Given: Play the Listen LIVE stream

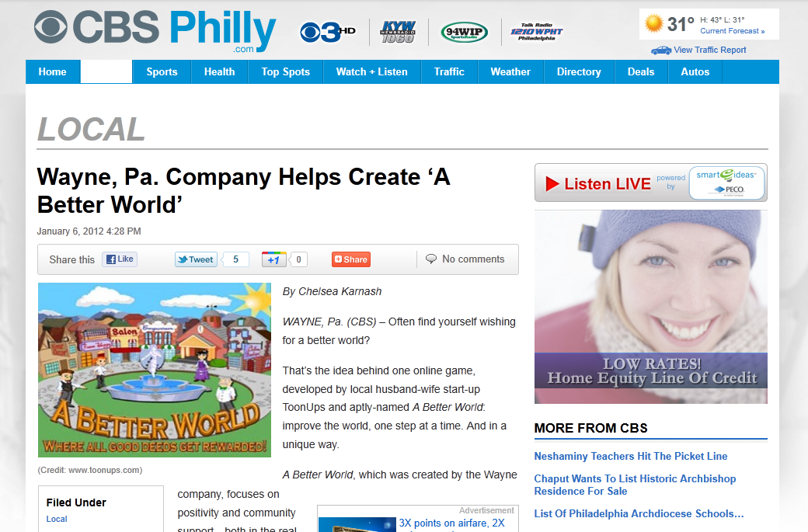Looking at the screenshot, I should [x=597, y=183].
